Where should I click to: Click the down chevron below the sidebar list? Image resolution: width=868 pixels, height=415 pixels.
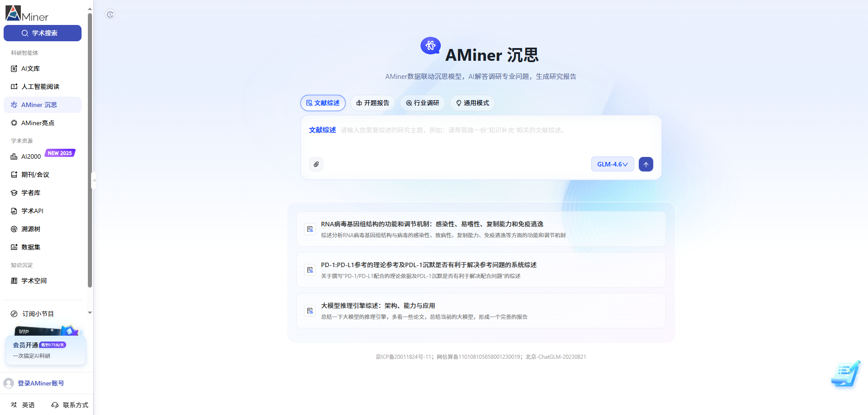pyautogui.click(x=90, y=312)
